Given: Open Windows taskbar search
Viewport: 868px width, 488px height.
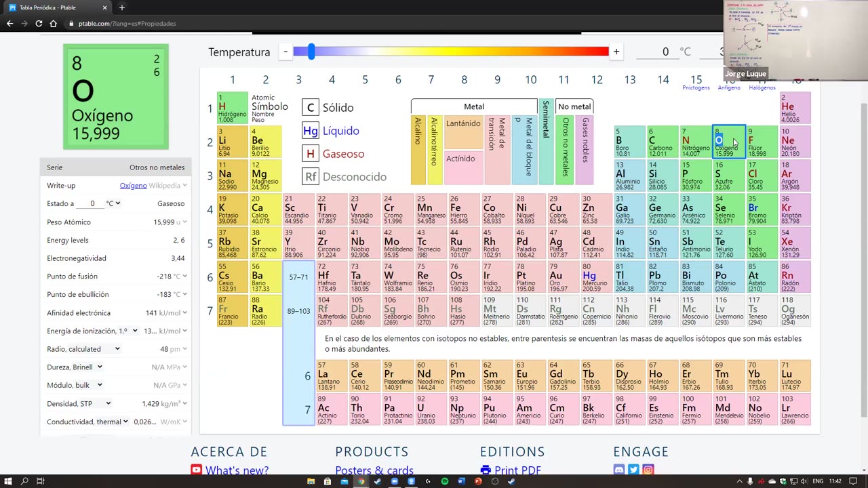Looking at the screenshot, I should click(x=24, y=481).
